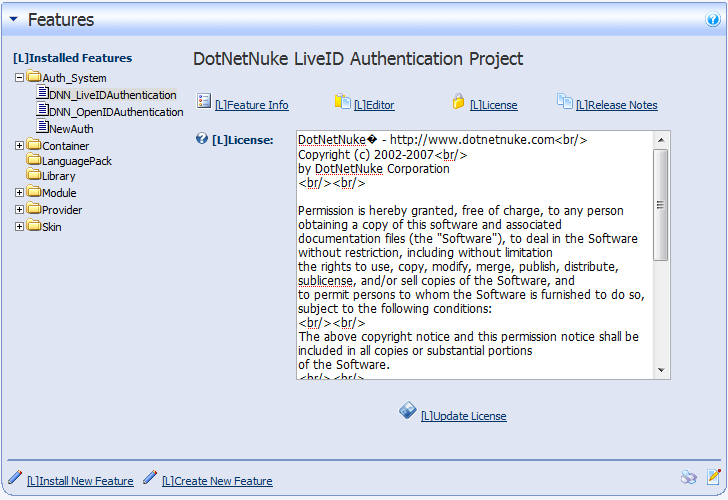The height and width of the screenshot is (500, 728).
Task: Click the DotNetNuke LiveID Authentication Project heading
Action: click(x=358, y=59)
